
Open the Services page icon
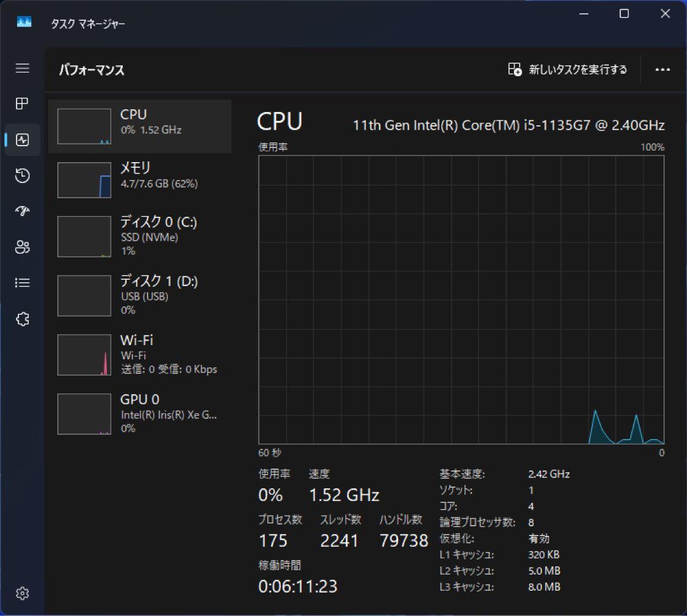pos(22,319)
